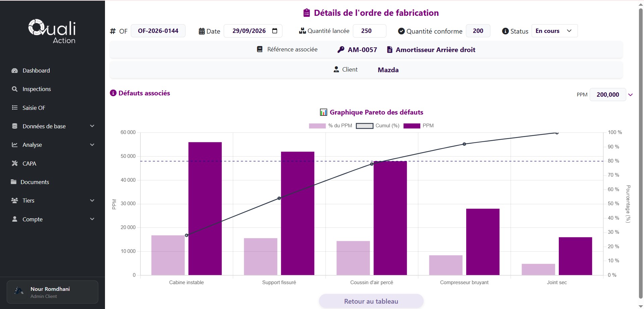Click the Saisie OF list icon
This screenshot has height=309, width=644.
click(x=14, y=107)
